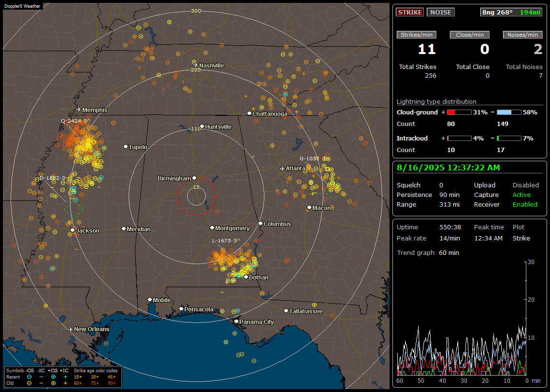Click the Old +CG yellow symbol in legend
550x392 pixels.
53,383
